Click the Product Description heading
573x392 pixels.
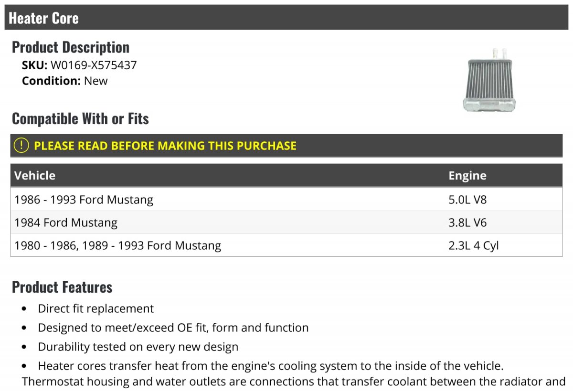pos(71,47)
